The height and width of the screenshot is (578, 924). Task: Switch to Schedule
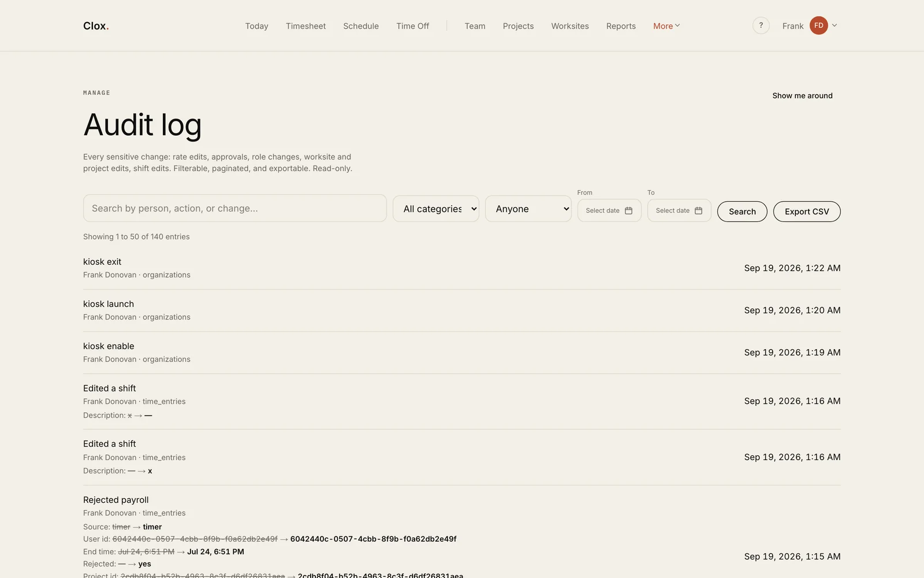pos(361,26)
